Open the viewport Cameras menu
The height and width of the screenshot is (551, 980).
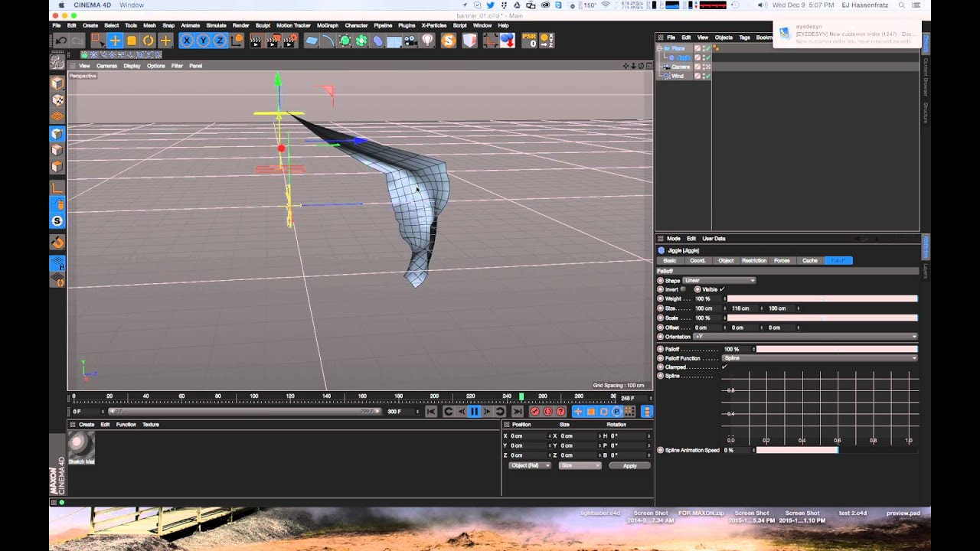[x=106, y=66]
